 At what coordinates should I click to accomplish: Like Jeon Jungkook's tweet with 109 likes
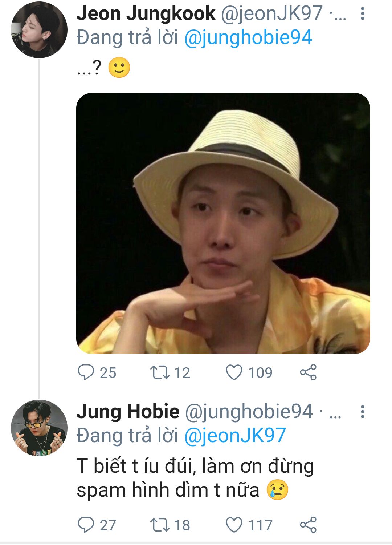pyautogui.click(x=234, y=372)
